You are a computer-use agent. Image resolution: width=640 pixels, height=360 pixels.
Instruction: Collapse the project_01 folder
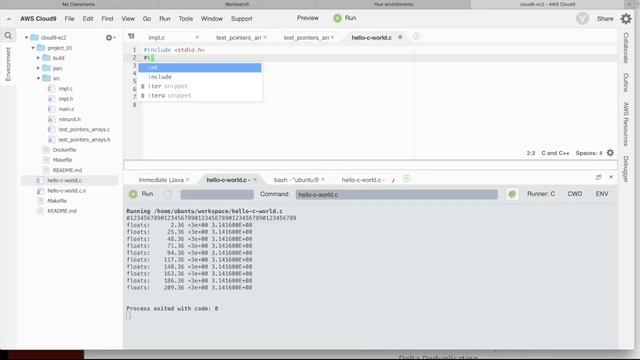pyautogui.click(x=33, y=48)
